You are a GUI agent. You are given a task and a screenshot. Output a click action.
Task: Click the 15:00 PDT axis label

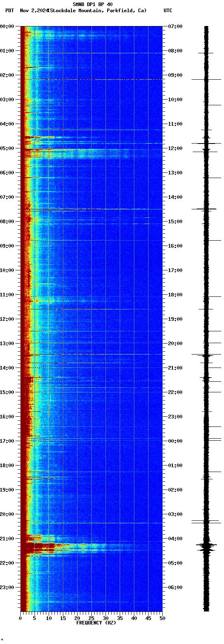pyautogui.click(x=7, y=392)
